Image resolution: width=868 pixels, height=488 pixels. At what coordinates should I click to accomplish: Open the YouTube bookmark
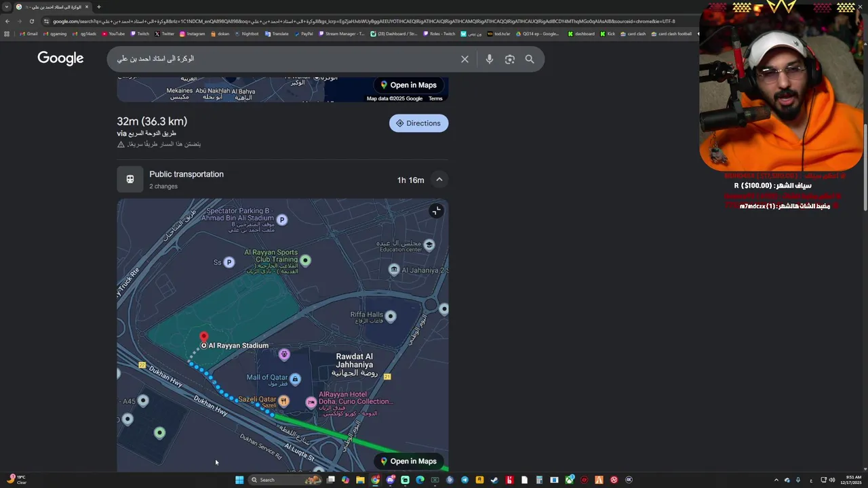(113, 34)
